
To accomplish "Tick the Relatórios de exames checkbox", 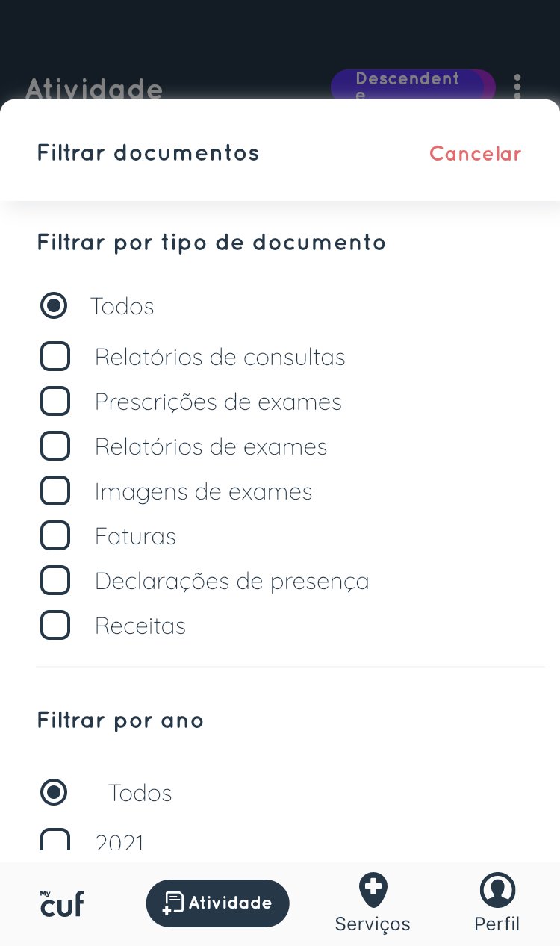I will pyautogui.click(x=55, y=446).
